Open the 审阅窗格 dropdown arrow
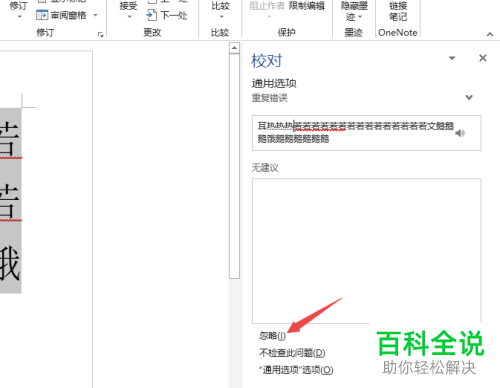This screenshot has width=500, height=388. [96, 15]
